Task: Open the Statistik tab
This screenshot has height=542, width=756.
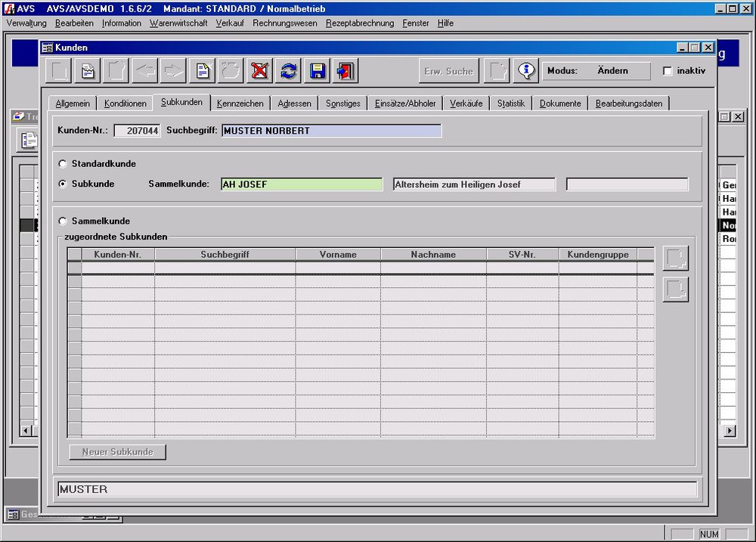Action: click(510, 104)
